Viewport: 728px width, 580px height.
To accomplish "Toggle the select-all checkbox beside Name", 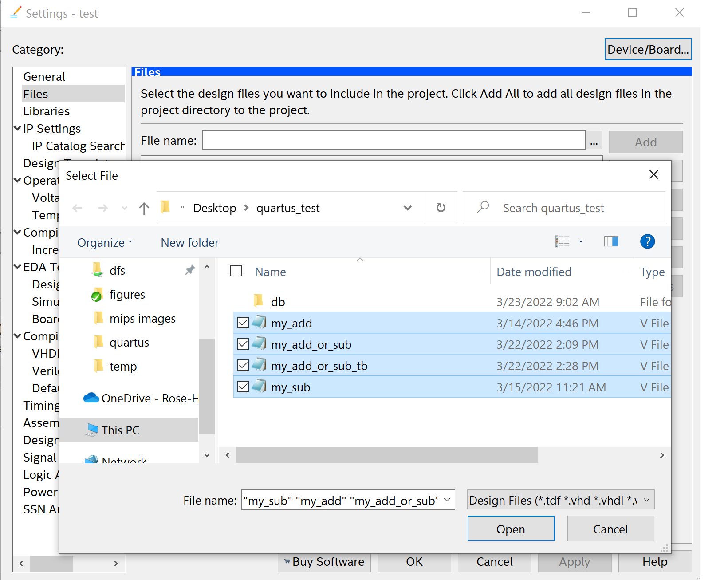I will point(236,271).
